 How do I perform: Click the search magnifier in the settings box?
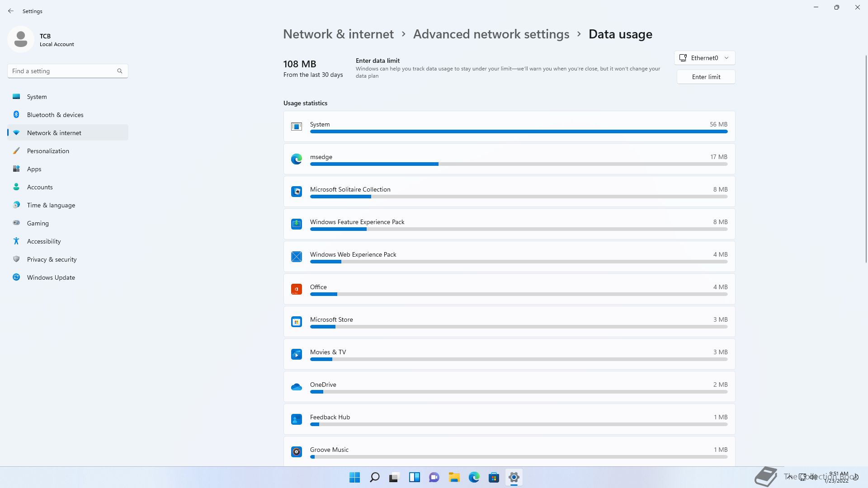[120, 71]
